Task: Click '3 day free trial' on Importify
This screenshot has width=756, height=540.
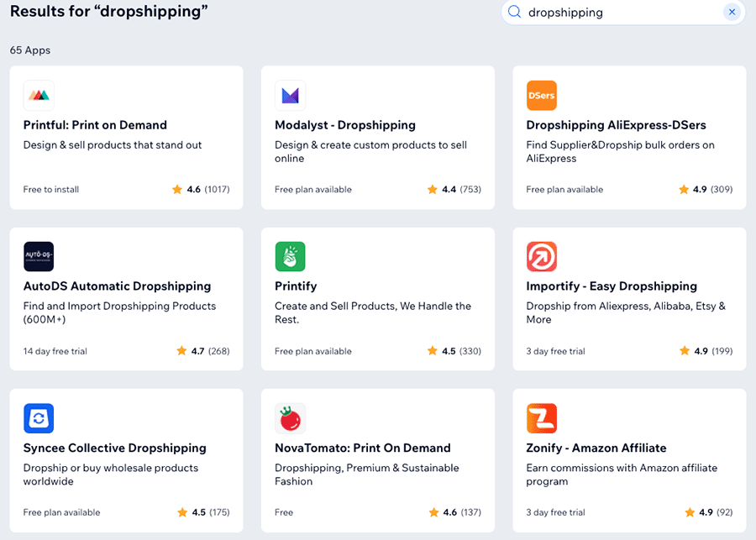Action: click(x=555, y=351)
